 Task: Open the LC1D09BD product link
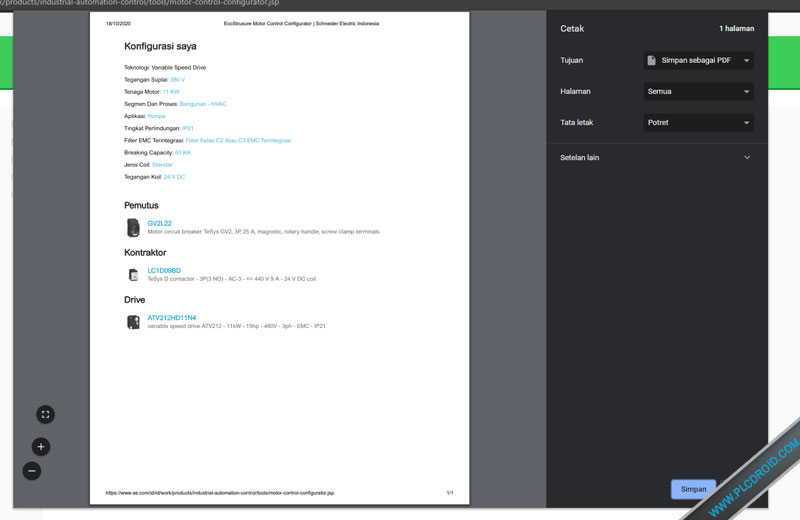pyautogui.click(x=164, y=270)
